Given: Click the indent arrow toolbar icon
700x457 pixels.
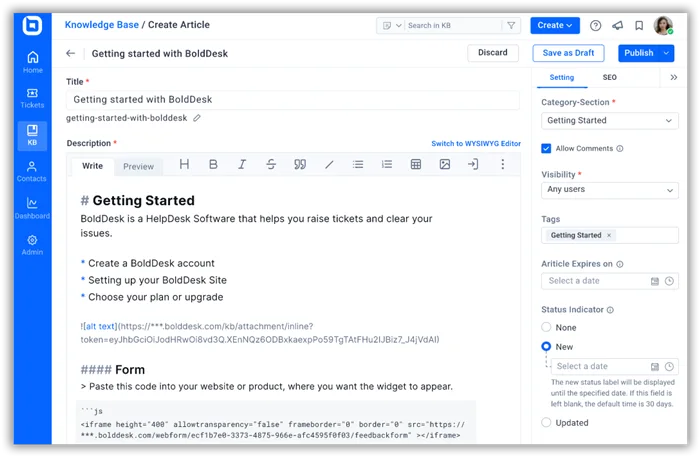Looking at the screenshot, I should pyautogui.click(x=473, y=164).
